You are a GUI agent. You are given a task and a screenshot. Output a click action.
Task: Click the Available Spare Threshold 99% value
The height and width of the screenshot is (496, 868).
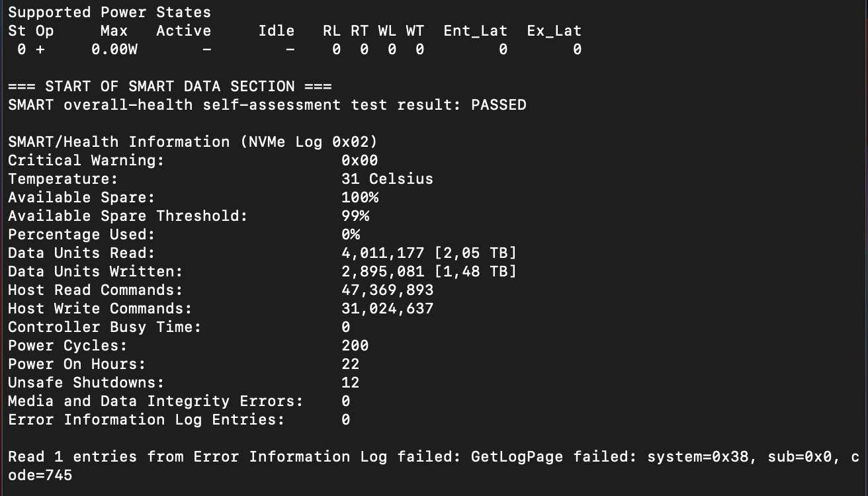tap(355, 216)
